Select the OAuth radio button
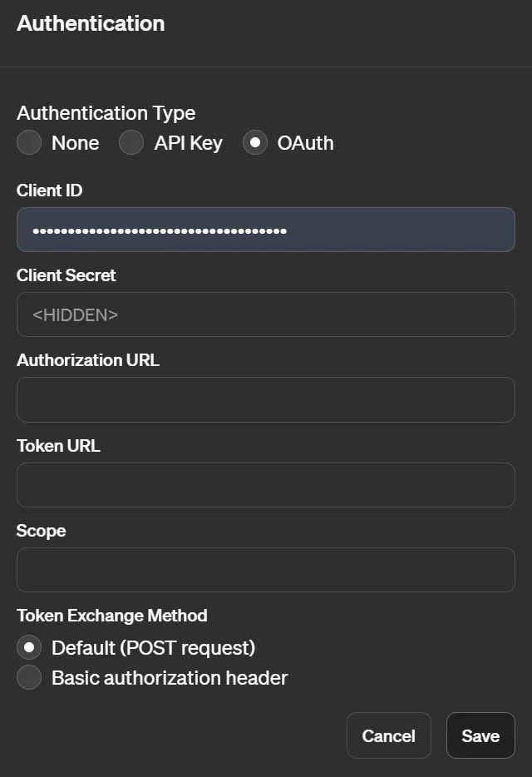The height and width of the screenshot is (777, 532). pos(254,143)
